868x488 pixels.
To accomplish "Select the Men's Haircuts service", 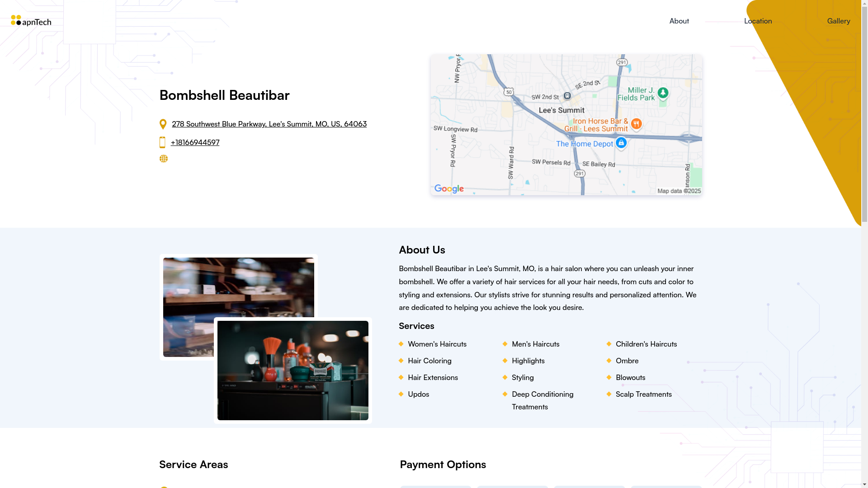I will pyautogui.click(x=535, y=344).
